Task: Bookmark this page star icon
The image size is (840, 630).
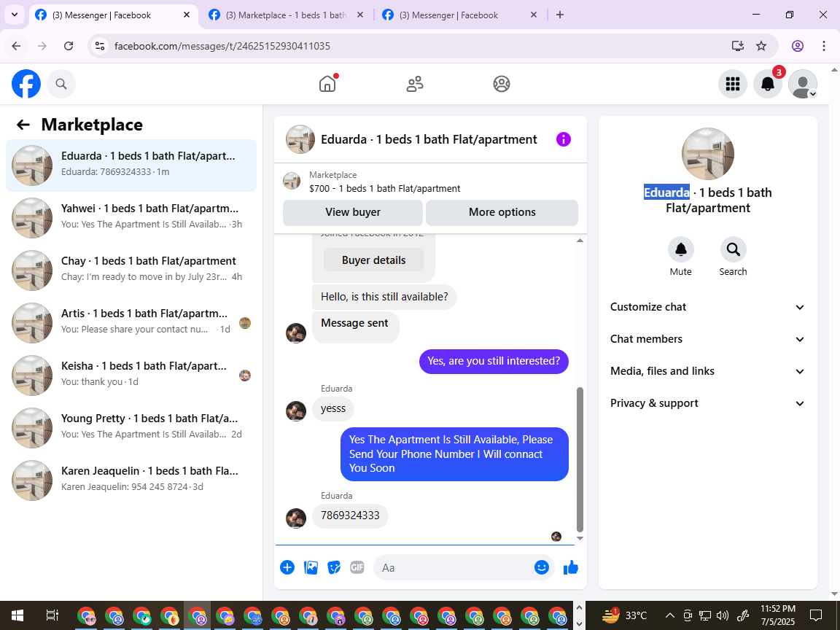Action: (x=761, y=46)
